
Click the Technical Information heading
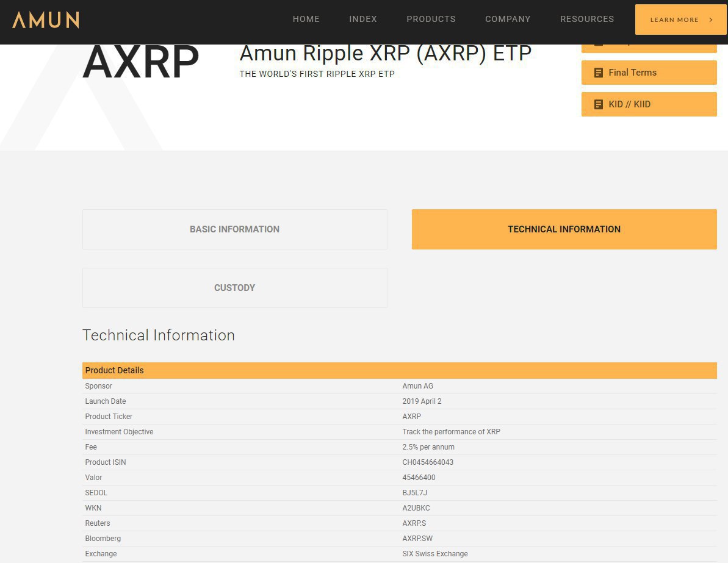(158, 335)
